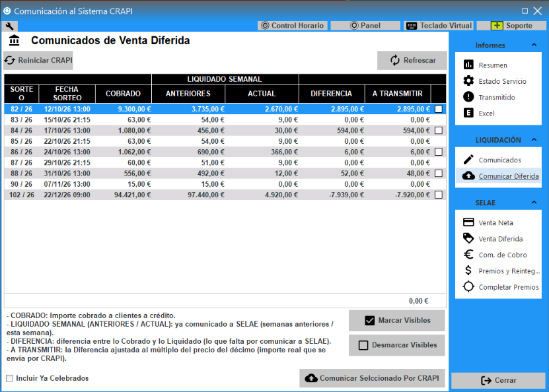
Task: Click the Estado Servicio gear icon
Action: tap(468, 81)
